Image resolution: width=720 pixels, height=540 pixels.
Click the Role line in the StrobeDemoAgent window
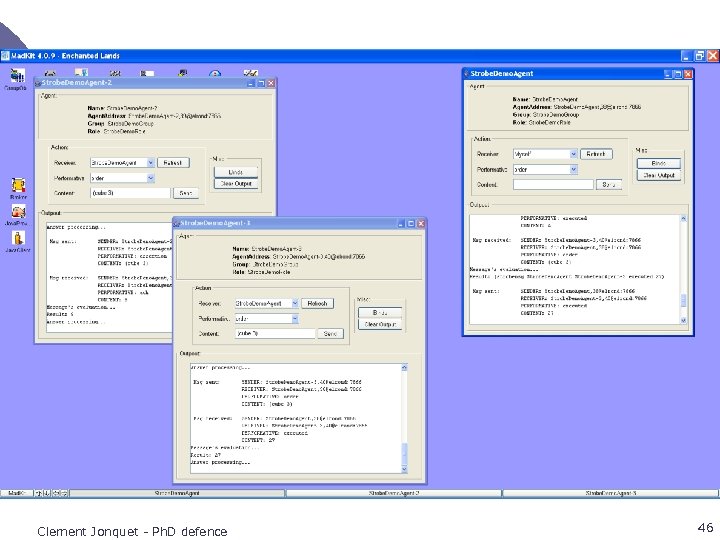pos(541,123)
